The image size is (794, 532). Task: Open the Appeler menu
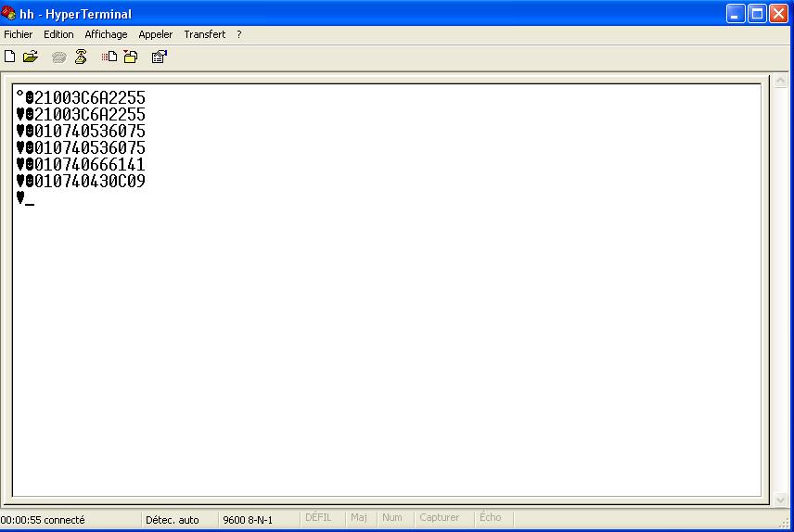156,34
